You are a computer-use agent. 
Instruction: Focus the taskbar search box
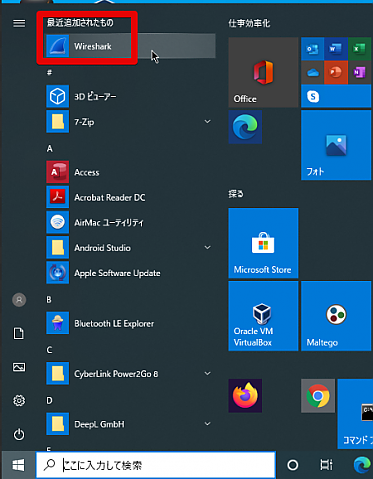point(156,465)
